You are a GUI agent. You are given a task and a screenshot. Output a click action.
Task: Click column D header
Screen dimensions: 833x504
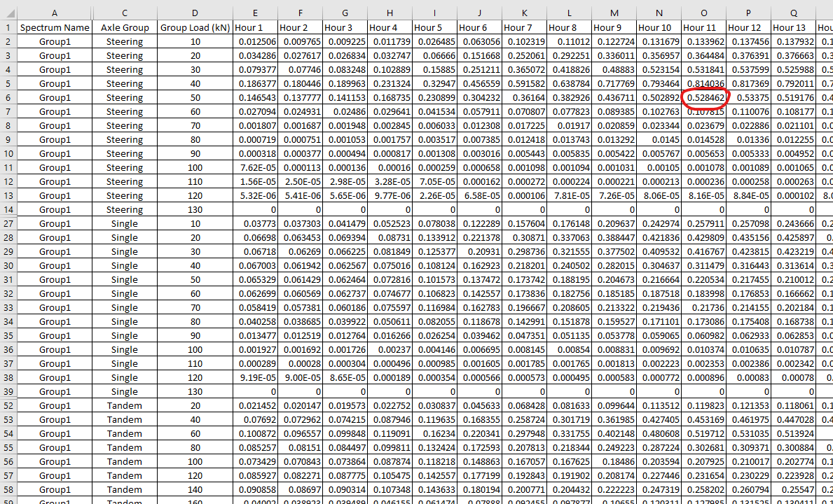click(195, 13)
